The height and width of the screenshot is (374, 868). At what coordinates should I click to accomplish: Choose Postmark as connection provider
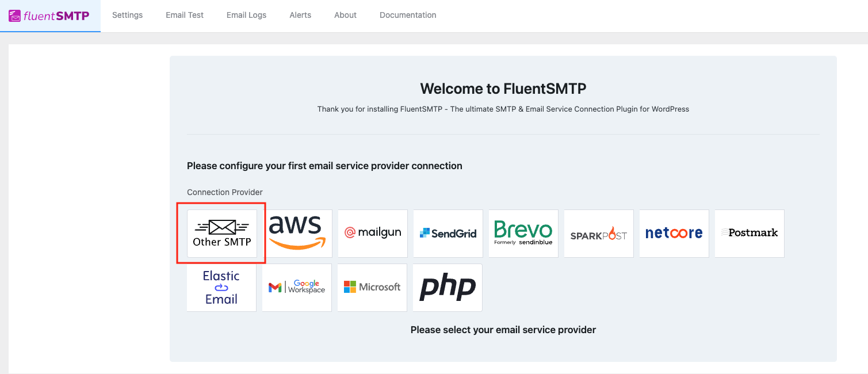(x=749, y=233)
